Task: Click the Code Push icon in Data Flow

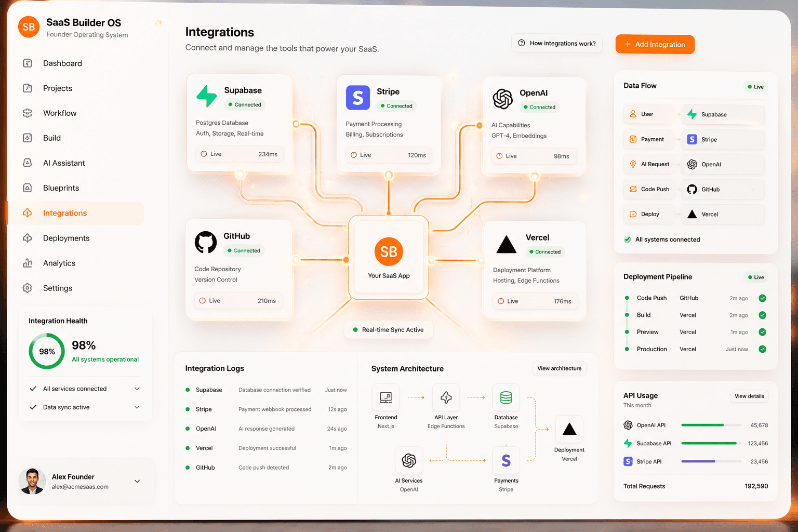Action: (x=633, y=189)
